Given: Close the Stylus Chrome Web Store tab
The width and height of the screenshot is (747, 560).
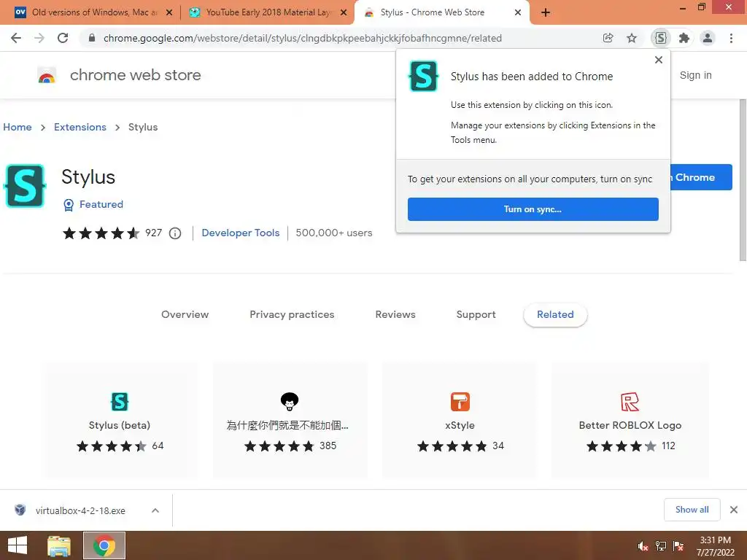Looking at the screenshot, I should pyautogui.click(x=518, y=13).
